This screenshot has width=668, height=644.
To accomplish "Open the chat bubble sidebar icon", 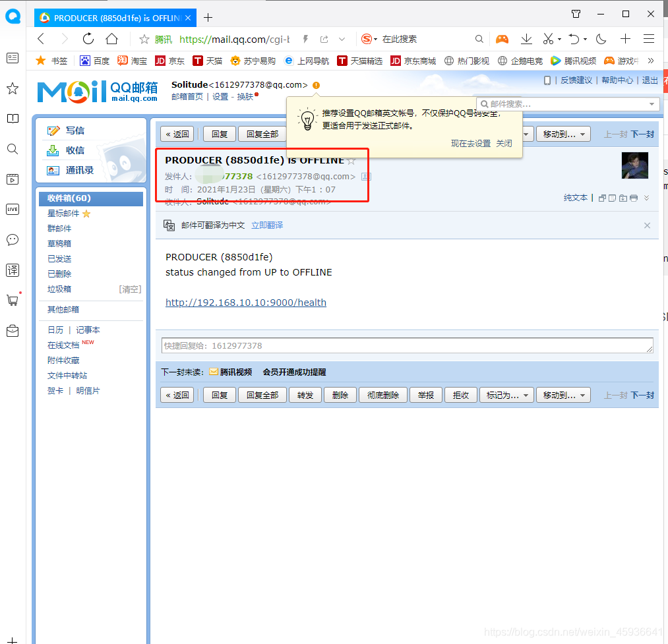I will pos(13,240).
